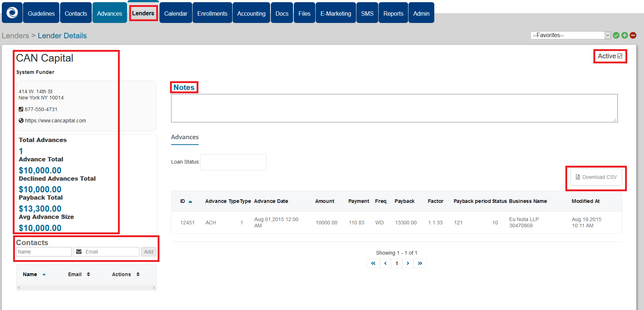Open the Reports tab
Image resolution: width=644 pixels, height=310 pixels.
point(393,13)
